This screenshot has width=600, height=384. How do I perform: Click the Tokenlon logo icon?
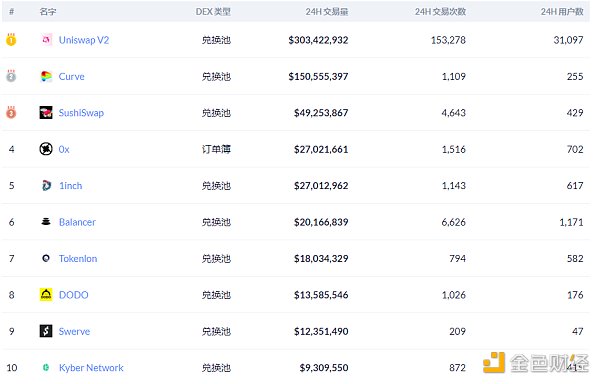[x=46, y=258]
